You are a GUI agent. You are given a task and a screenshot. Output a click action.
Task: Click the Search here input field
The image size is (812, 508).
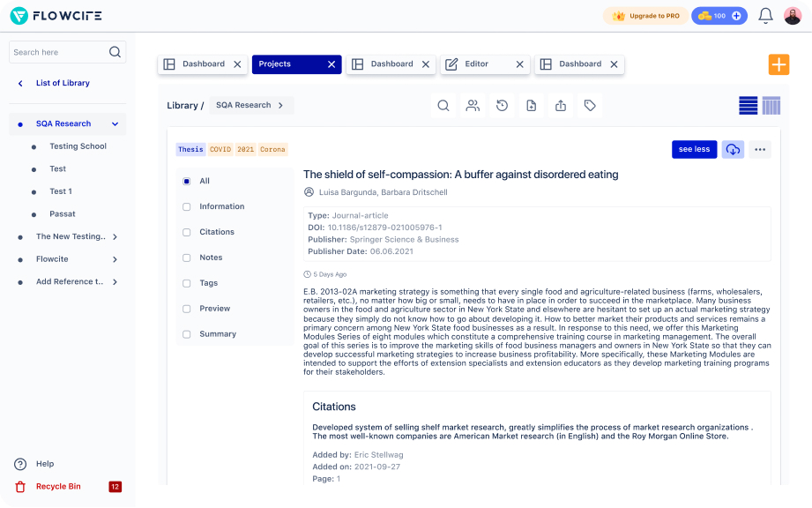pyautogui.click(x=58, y=53)
